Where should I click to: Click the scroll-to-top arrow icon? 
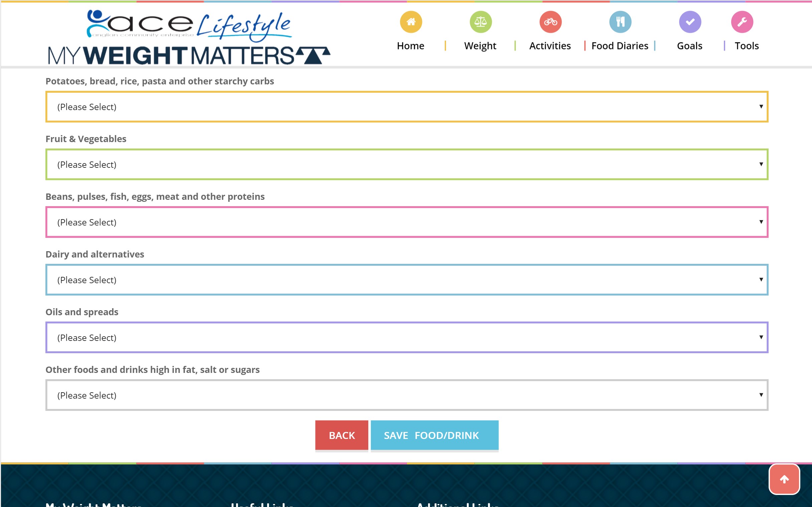click(784, 479)
